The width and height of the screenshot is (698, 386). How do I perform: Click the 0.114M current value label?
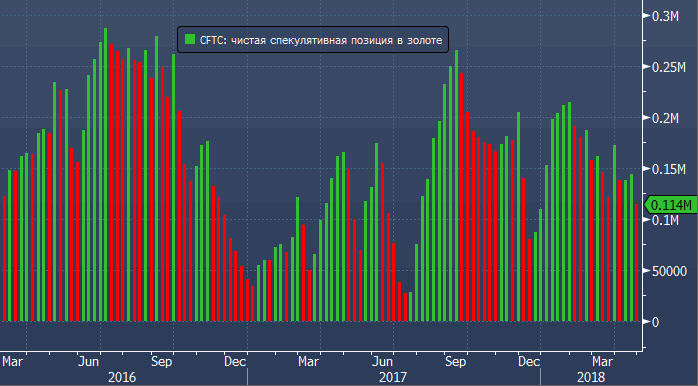pyautogui.click(x=671, y=205)
